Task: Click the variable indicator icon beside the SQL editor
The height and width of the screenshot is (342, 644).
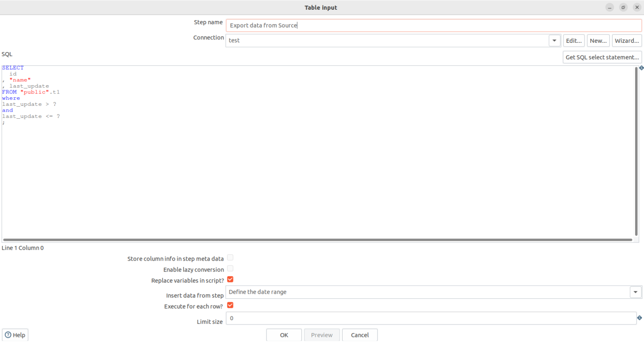Action: coord(641,68)
